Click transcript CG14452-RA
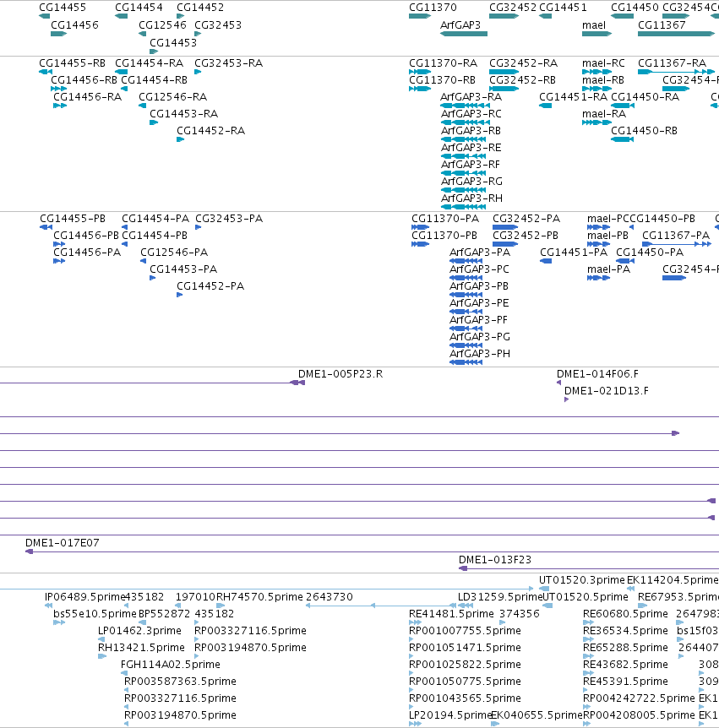This screenshot has height=728, width=719. (x=180, y=139)
